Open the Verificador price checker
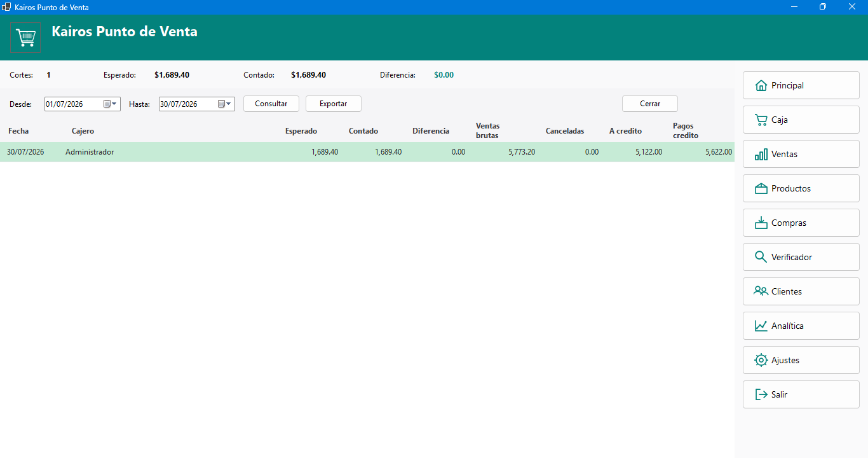The image size is (868, 458). pos(801,257)
